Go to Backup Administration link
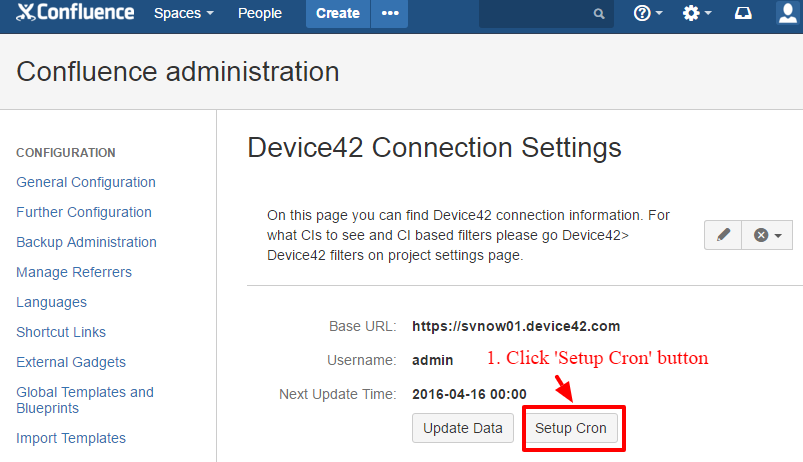This screenshot has width=803, height=462. 86,242
